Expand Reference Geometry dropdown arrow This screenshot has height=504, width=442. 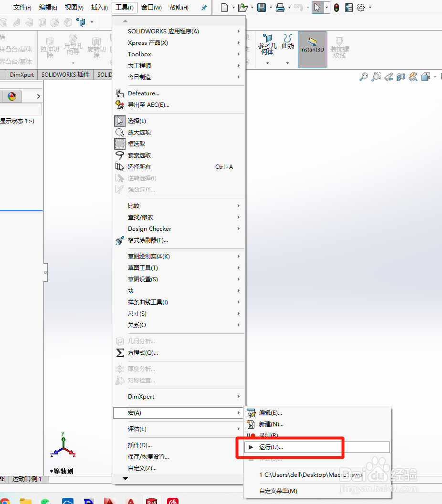(267, 63)
